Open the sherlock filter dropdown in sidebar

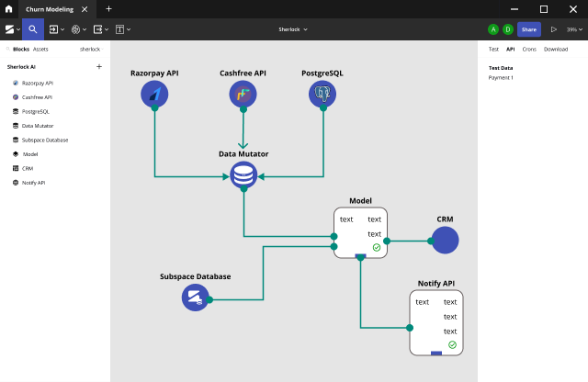click(x=91, y=49)
